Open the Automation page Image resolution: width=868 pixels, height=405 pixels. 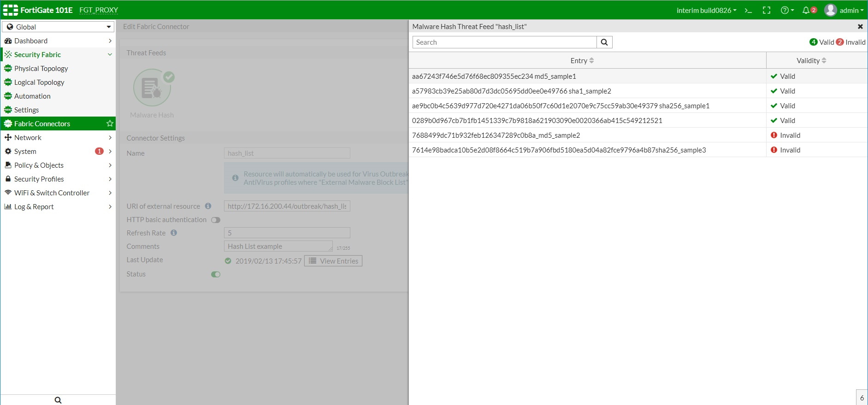[x=32, y=96]
